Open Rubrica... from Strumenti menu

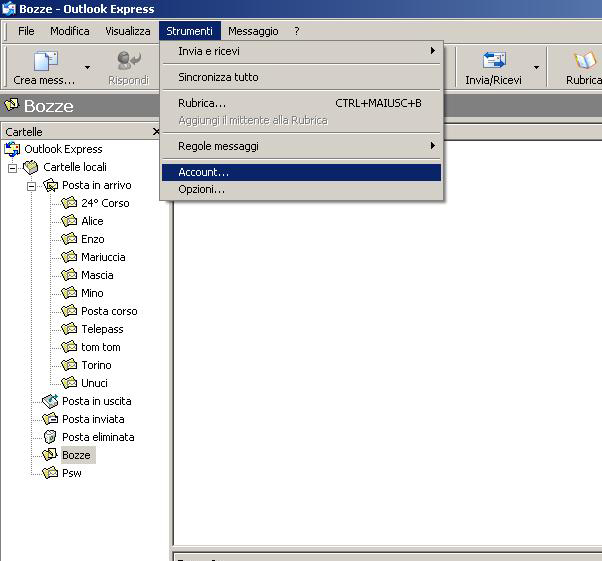click(301, 103)
